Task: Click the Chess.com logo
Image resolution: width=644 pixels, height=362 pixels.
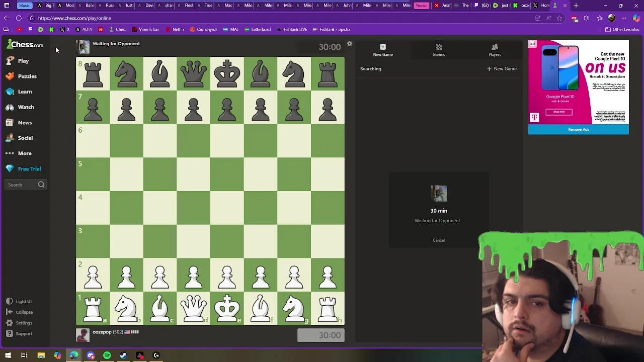Action: [25, 45]
